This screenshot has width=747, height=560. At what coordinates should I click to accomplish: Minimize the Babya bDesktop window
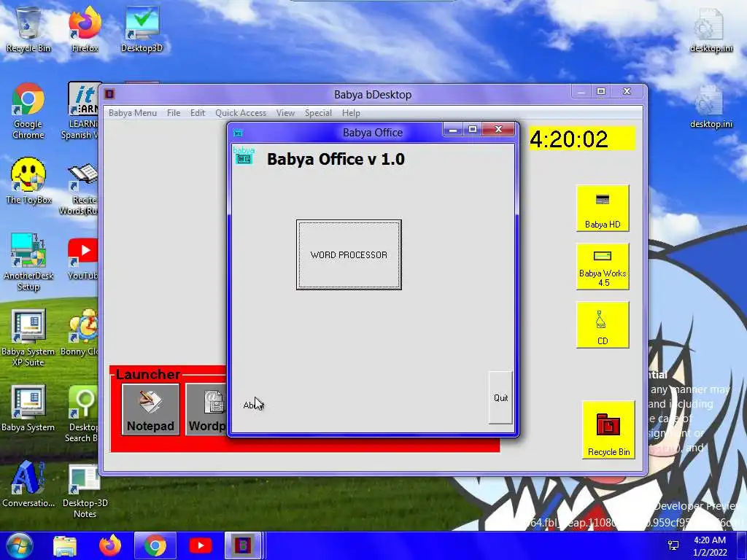click(581, 91)
